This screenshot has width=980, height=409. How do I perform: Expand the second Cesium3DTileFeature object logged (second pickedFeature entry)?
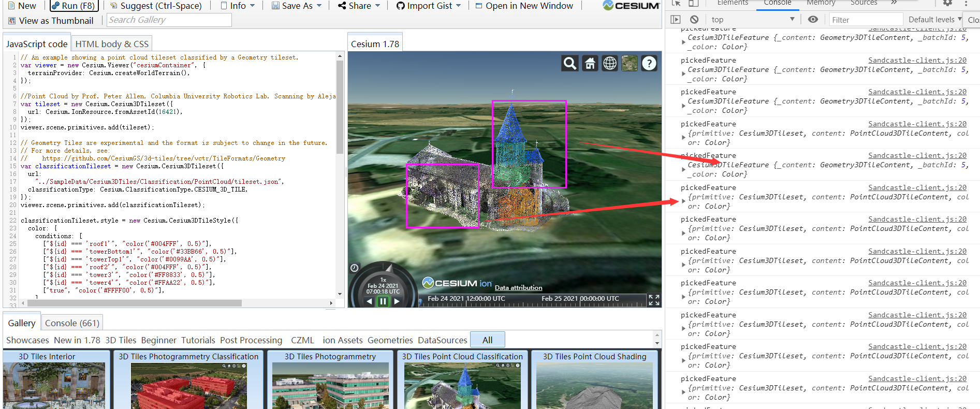[x=683, y=74]
